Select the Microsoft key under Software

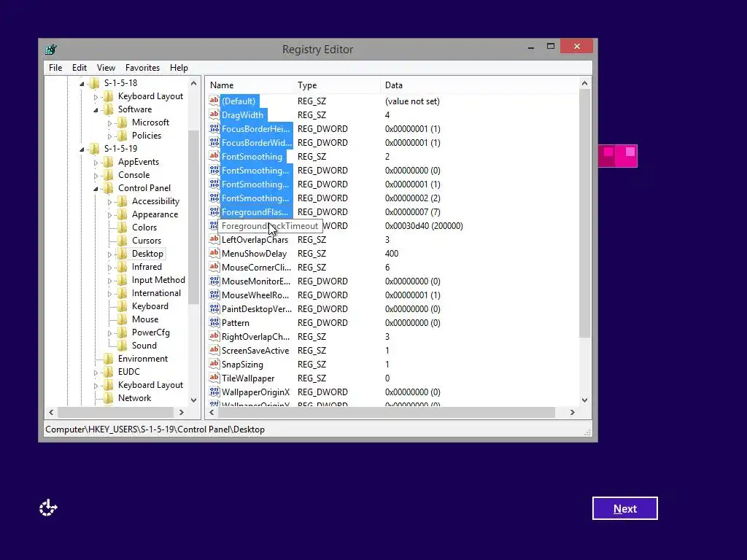pyautogui.click(x=150, y=122)
